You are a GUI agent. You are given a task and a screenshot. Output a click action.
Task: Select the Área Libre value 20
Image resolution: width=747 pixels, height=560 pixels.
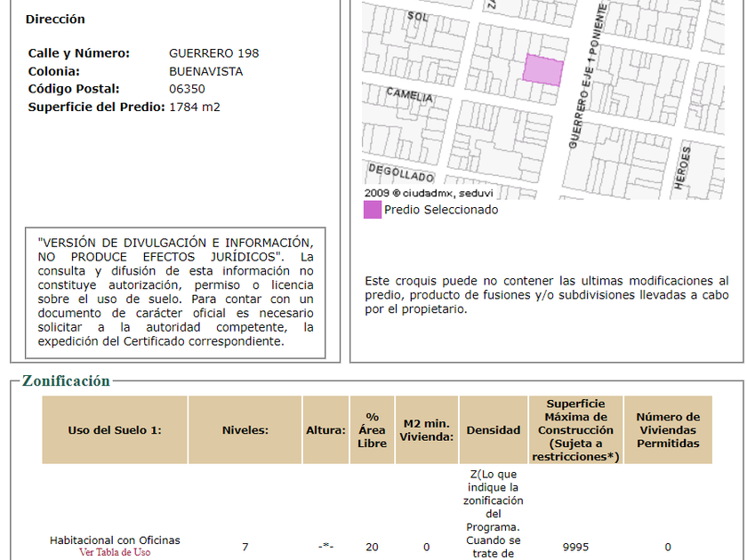[372, 548]
